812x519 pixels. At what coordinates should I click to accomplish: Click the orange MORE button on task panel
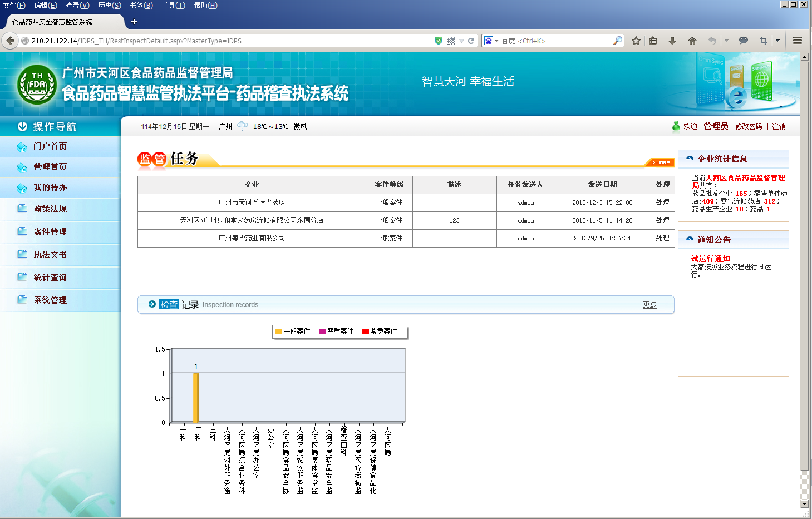tap(660, 162)
